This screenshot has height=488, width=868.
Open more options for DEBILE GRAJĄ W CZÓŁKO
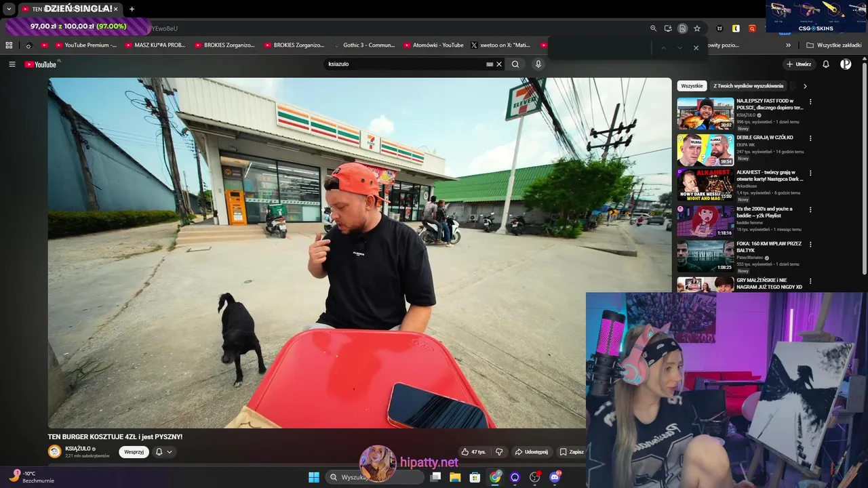click(810, 138)
